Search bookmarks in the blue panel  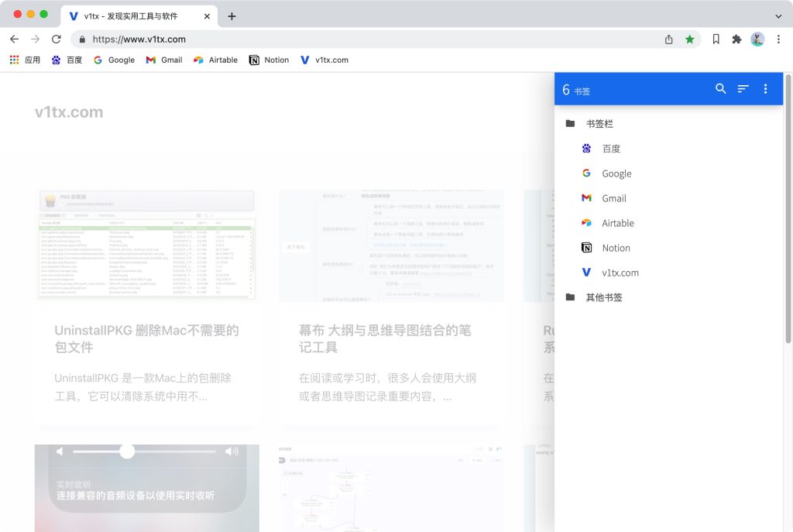coord(720,89)
